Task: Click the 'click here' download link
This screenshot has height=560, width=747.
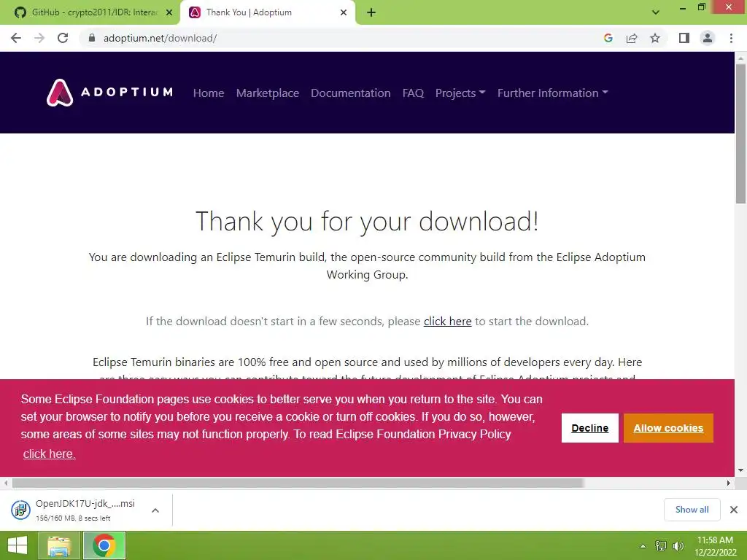Action: (x=447, y=322)
